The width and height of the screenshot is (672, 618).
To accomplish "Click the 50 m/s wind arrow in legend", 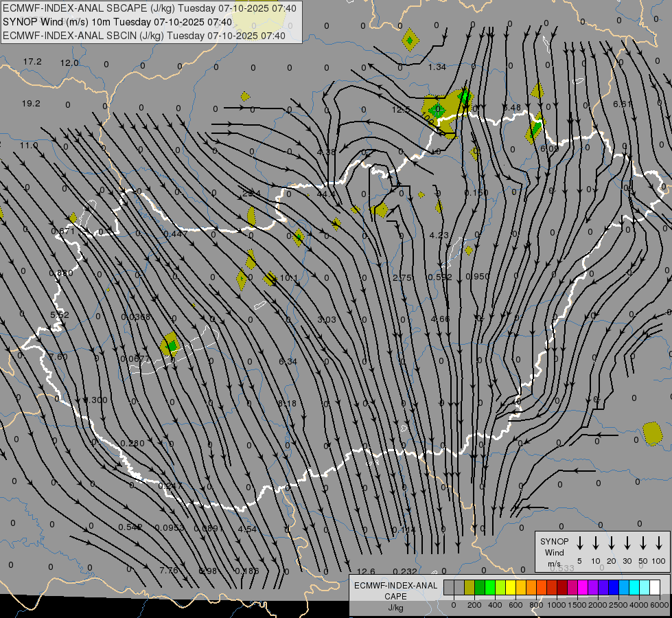I will (x=643, y=543).
